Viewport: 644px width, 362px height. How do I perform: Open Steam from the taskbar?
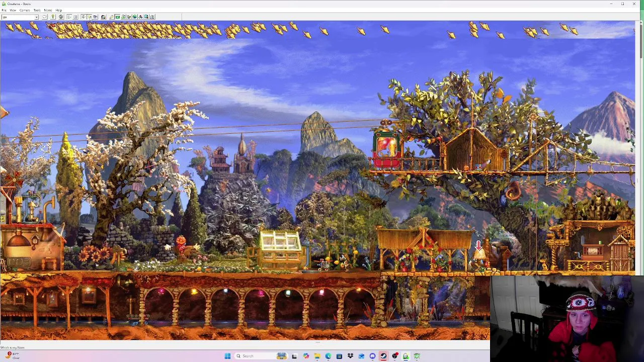point(383,356)
